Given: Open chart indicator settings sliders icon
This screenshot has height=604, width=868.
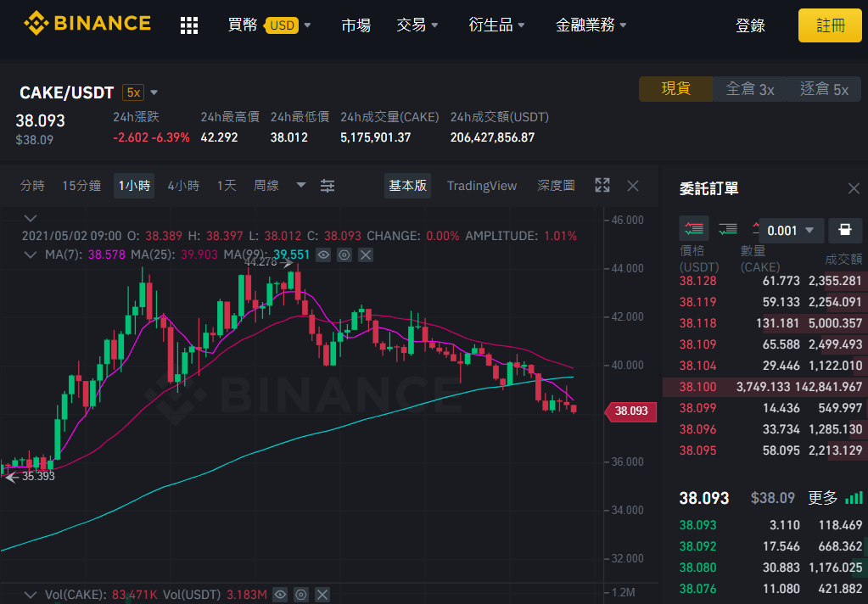Looking at the screenshot, I should pos(328,186).
